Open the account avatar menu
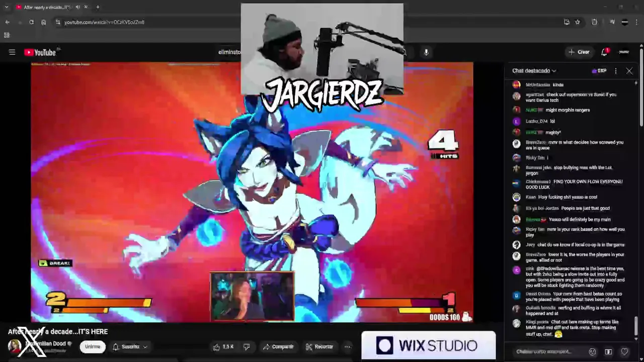This screenshot has width=644, height=362. 624,52
